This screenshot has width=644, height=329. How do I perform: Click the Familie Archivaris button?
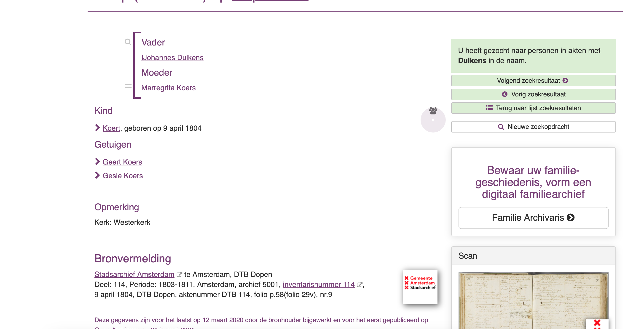533,218
